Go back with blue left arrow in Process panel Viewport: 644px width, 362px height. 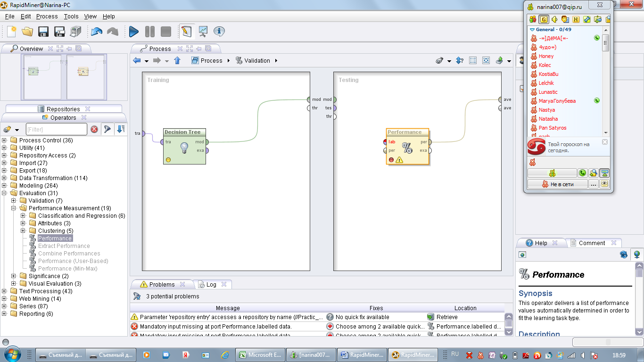click(137, 60)
